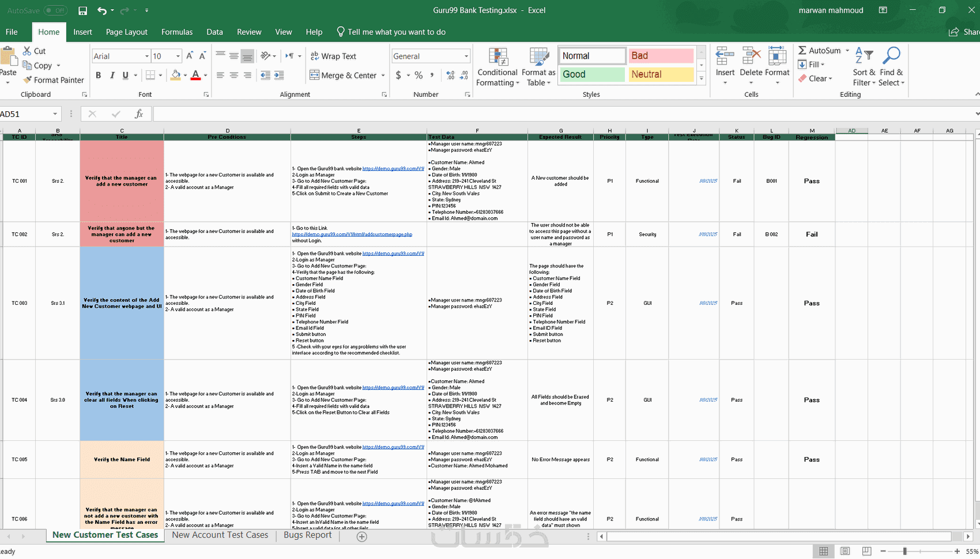Viewport: 980px width, 559px height.
Task: Click Tell me what you want to do
Action: pos(391,32)
